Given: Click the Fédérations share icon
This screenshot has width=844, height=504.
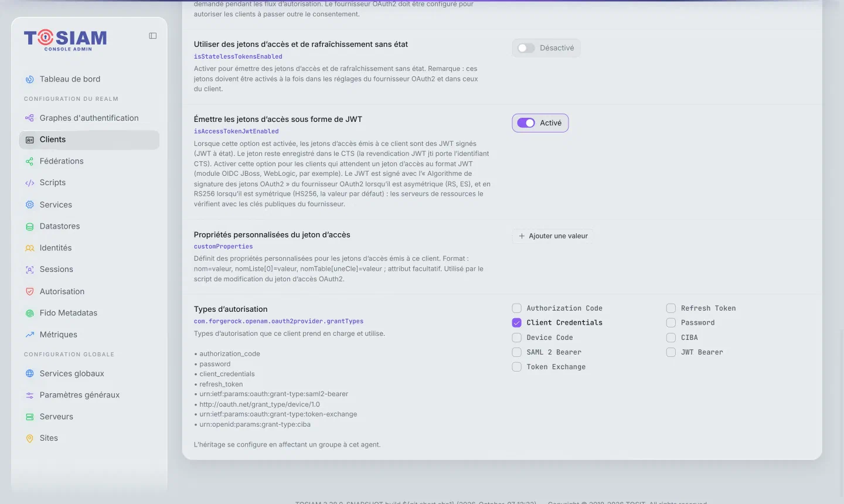Looking at the screenshot, I should tap(30, 161).
